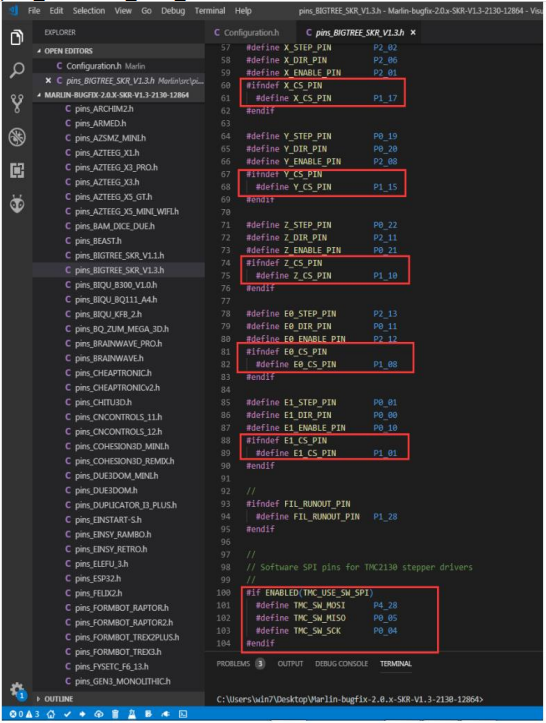Switch to the OUTPUT panel tab

coord(290,664)
